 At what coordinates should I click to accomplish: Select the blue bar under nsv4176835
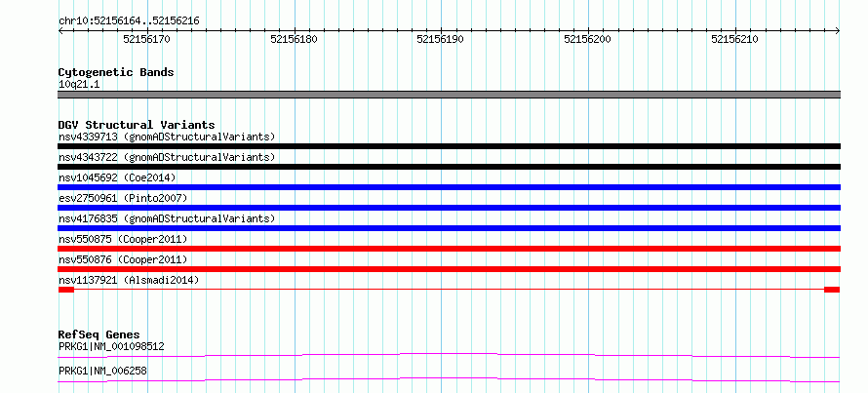pyautogui.click(x=449, y=228)
